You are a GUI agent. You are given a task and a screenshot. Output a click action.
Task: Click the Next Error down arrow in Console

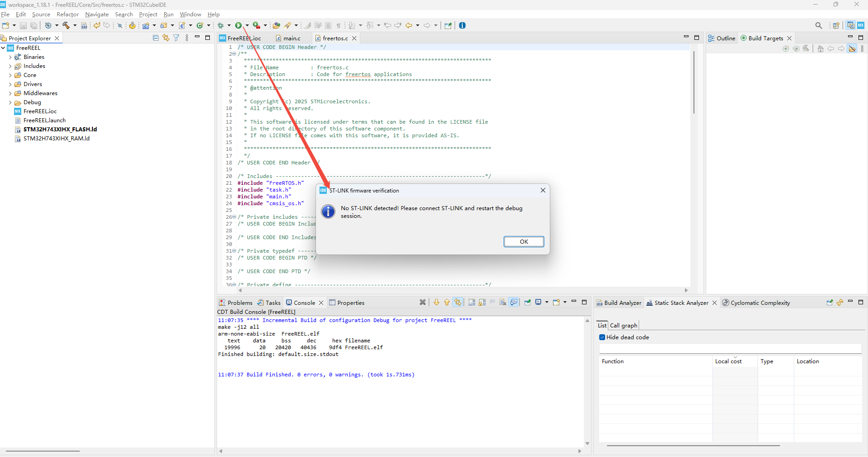[436, 303]
